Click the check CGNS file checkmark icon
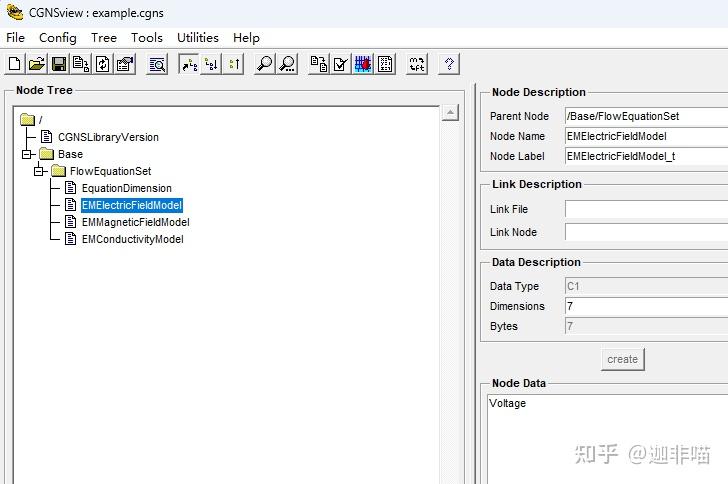The image size is (728, 484). [341, 64]
